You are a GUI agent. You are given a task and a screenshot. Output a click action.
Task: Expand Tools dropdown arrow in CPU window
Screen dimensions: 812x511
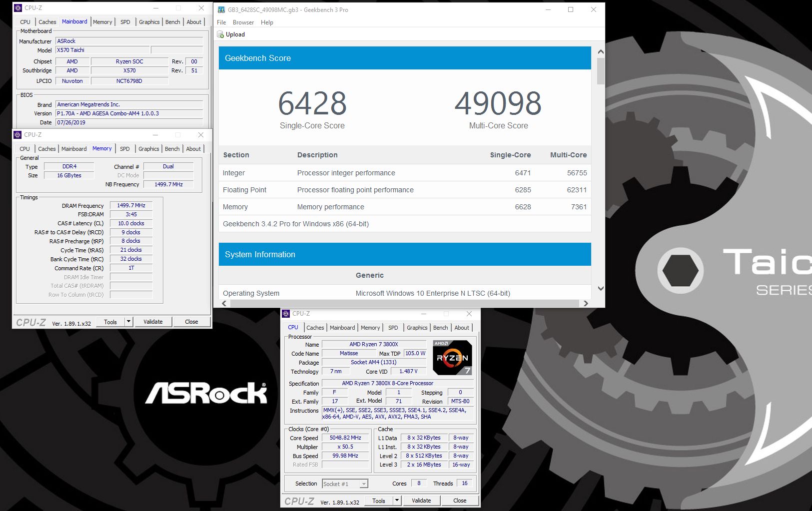click(x=397, y=501)
